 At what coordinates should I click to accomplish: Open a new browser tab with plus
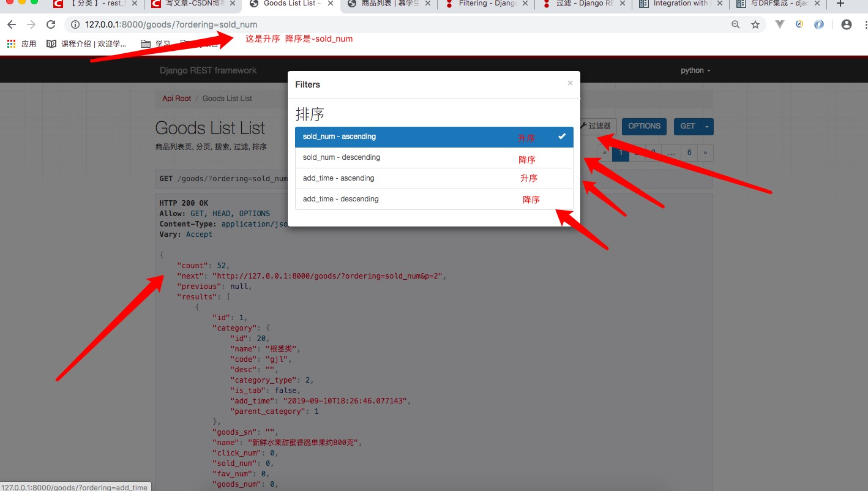coord(840,4)
